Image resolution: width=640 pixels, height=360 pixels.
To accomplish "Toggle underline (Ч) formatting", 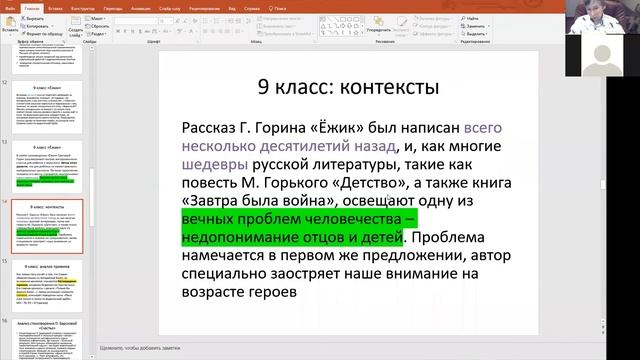I will click(132, 31).
